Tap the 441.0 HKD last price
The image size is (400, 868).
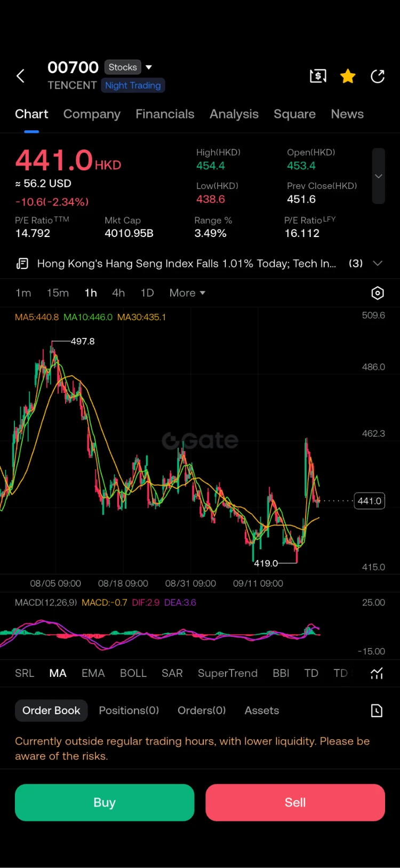[x=68, y=160]
